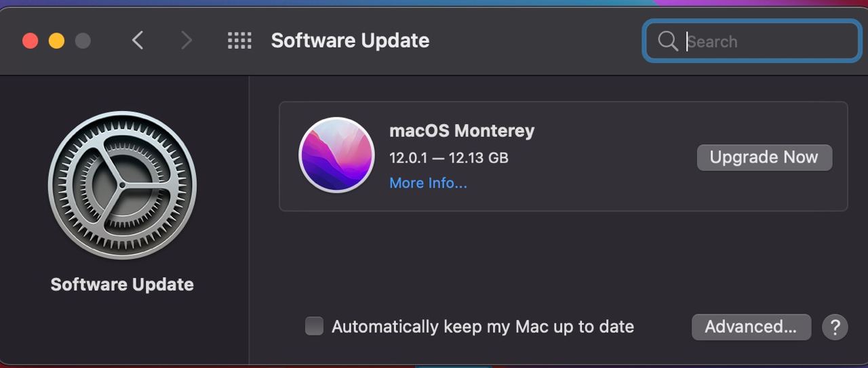Open the More Info… link
The image size is (868, 368).
coord(428,183)
